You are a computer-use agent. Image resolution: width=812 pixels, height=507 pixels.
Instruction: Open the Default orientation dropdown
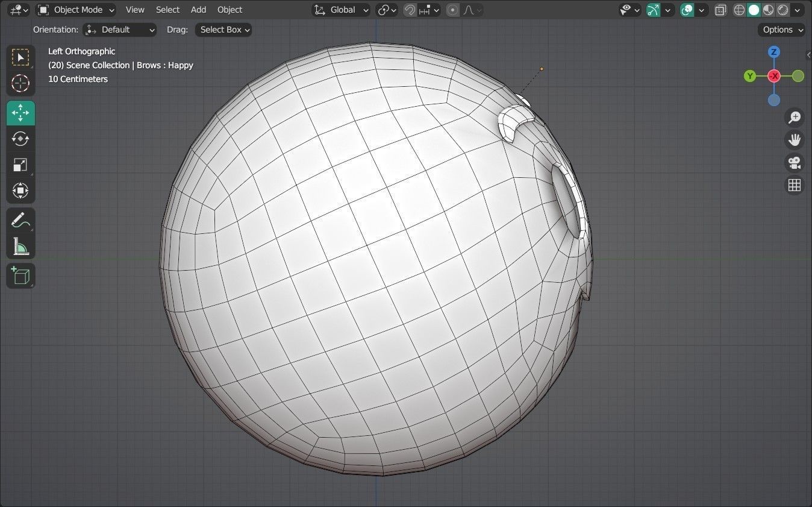pos(120,30)
